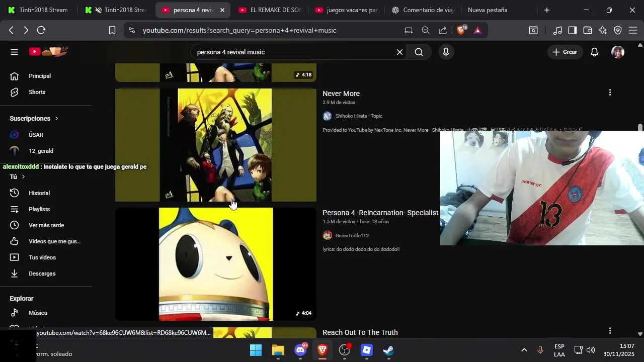Close the persona 4 revival tab
The width and height of the screenshot is (644, 362).
point(222,10)
